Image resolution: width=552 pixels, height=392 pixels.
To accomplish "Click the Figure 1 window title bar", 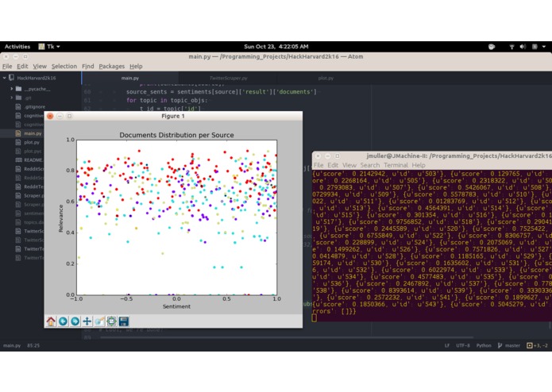I will [x=173, y=116].
